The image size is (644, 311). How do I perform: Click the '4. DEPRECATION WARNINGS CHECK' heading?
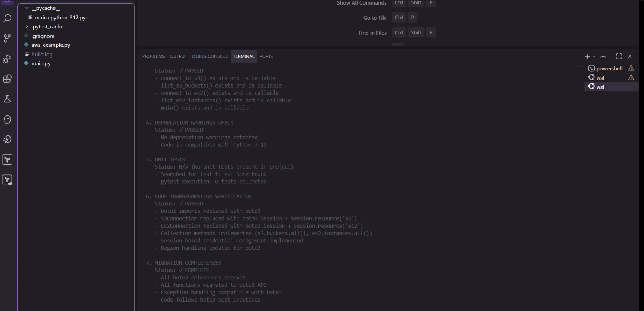(x=189, y=122)
